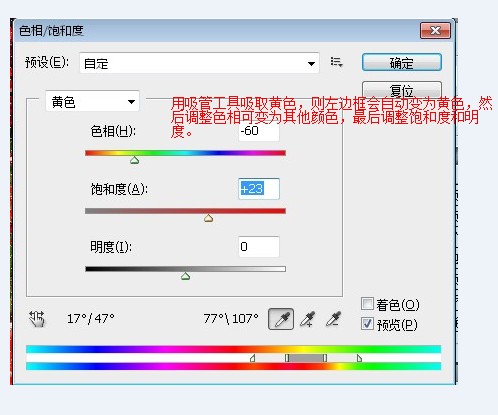The height and width of the screenshot is (415, 498).
Task: Click the top rainbow color strip
Action: pyautogui.click(x=233, y=349)
